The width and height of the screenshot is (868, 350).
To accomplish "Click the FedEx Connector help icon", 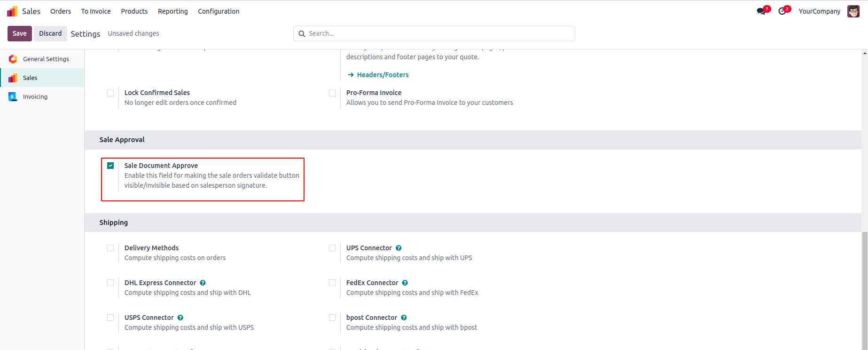I will [405, 283].
